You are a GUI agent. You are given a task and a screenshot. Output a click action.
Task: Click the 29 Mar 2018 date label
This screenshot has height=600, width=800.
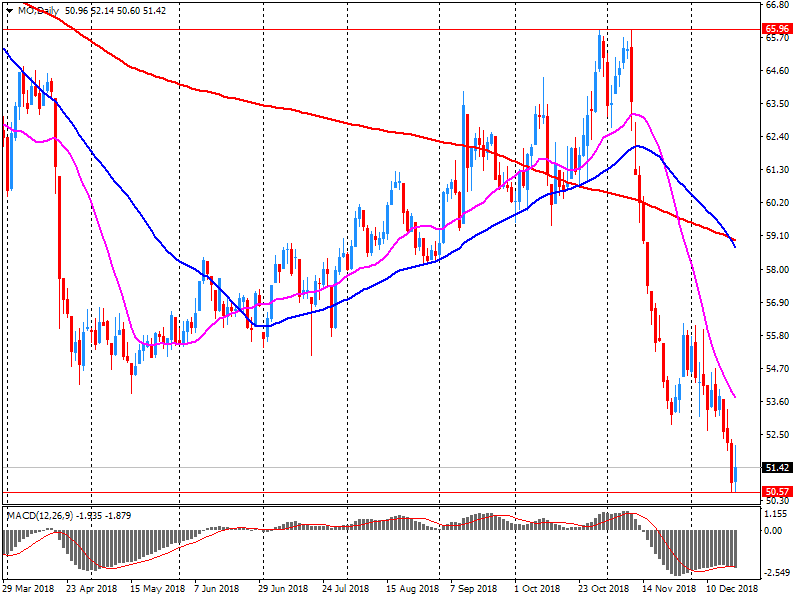28,589
